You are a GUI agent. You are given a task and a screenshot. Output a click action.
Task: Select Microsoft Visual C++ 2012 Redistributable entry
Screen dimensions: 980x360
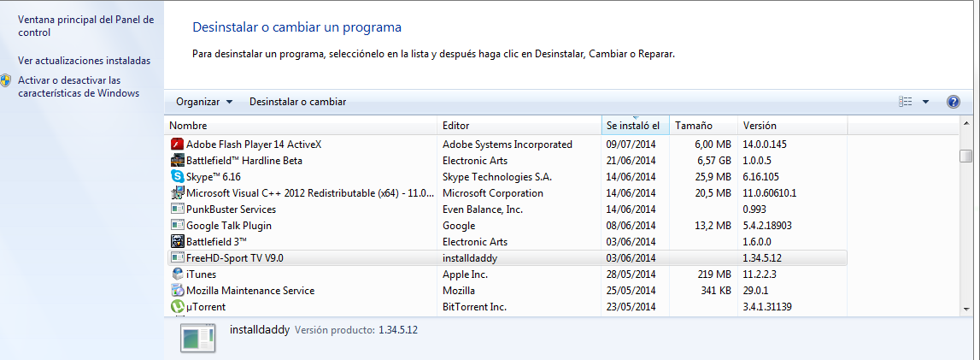(309, 193)
